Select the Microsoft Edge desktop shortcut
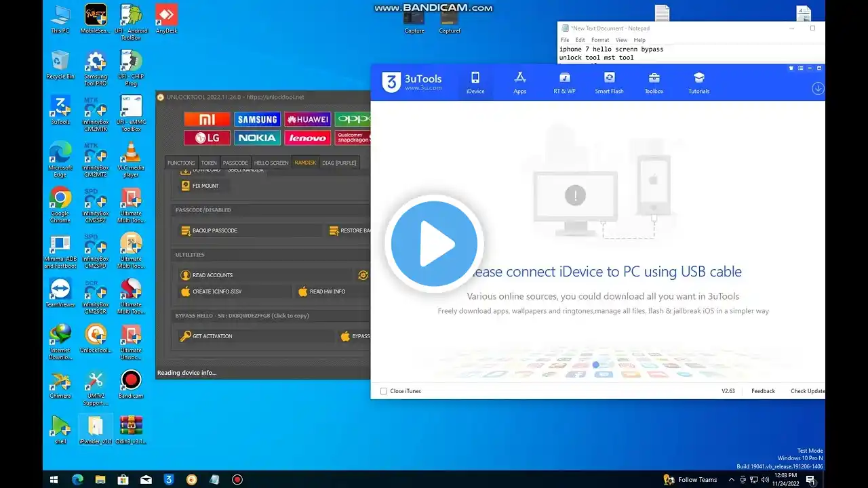The height and width of the screenshot is (488, 868). pyautogui.click(x=60, y=159)
